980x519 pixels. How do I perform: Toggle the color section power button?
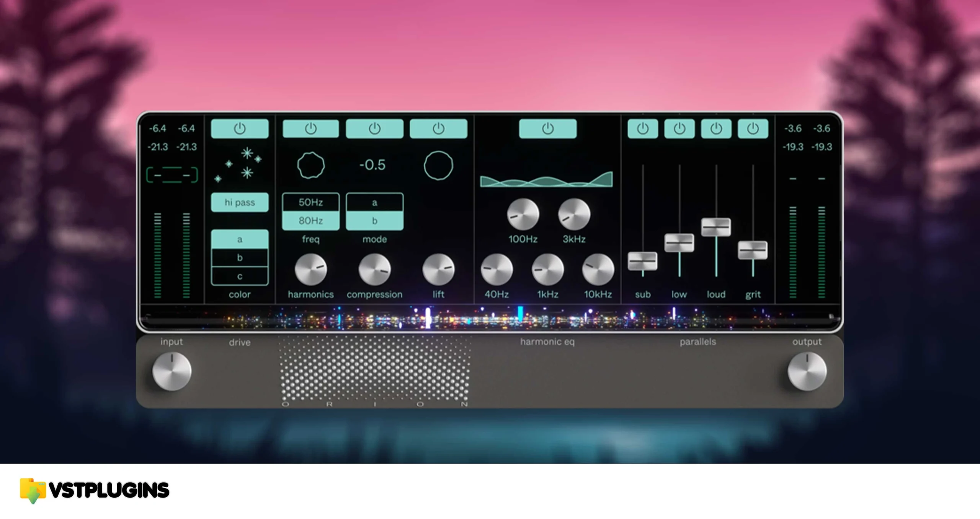(240, 129)
